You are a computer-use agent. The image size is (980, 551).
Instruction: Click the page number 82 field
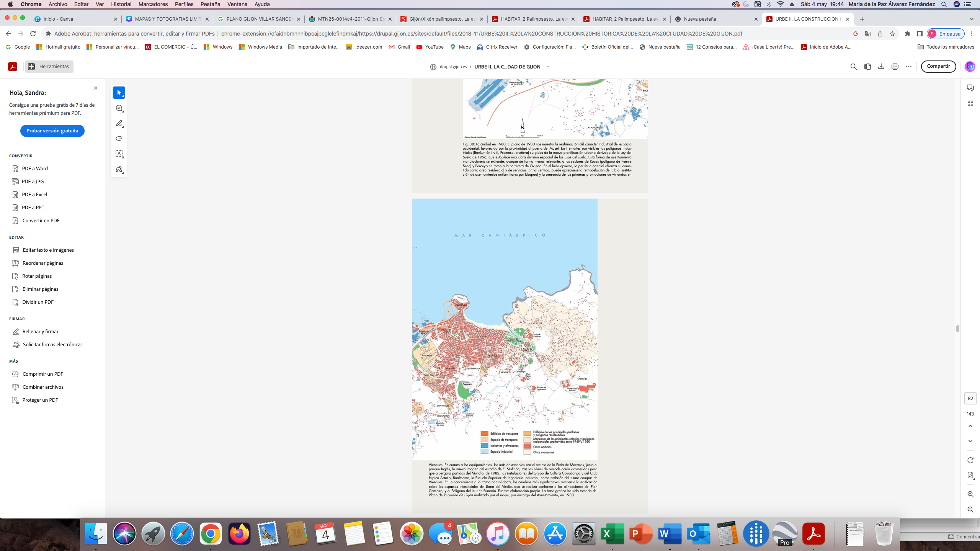pyautogui.click(x=970, y=398)
